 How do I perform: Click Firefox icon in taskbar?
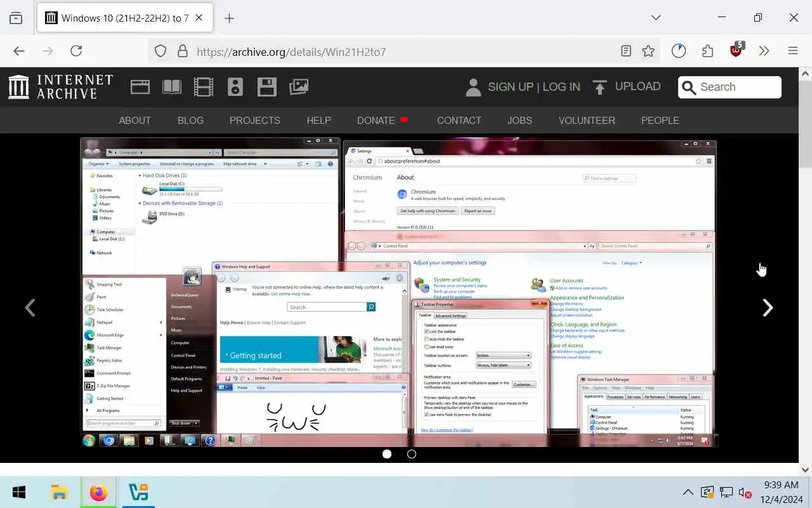[x=98, y=492]
